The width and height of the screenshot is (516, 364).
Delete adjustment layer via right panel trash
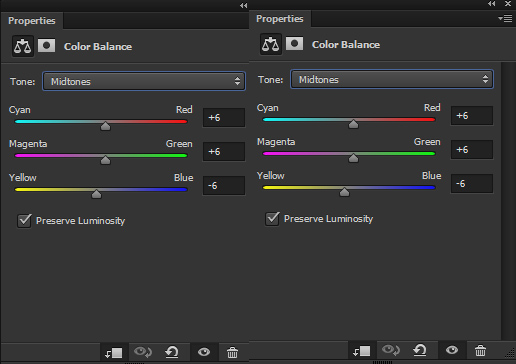pos(480,350)
